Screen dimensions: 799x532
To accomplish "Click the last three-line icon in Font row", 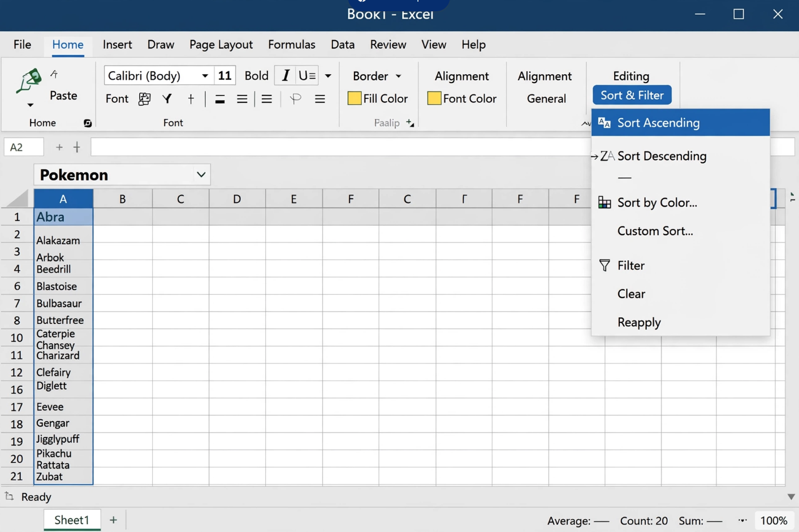I will click(x=320, y=100).
